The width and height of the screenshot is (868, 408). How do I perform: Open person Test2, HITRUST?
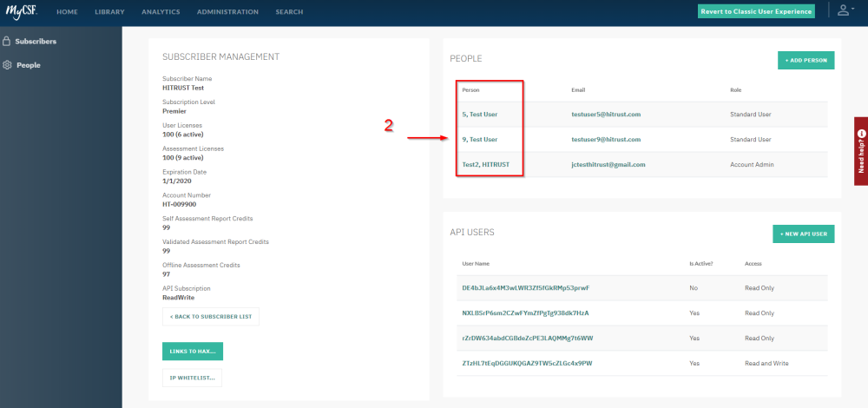[486, 164]
